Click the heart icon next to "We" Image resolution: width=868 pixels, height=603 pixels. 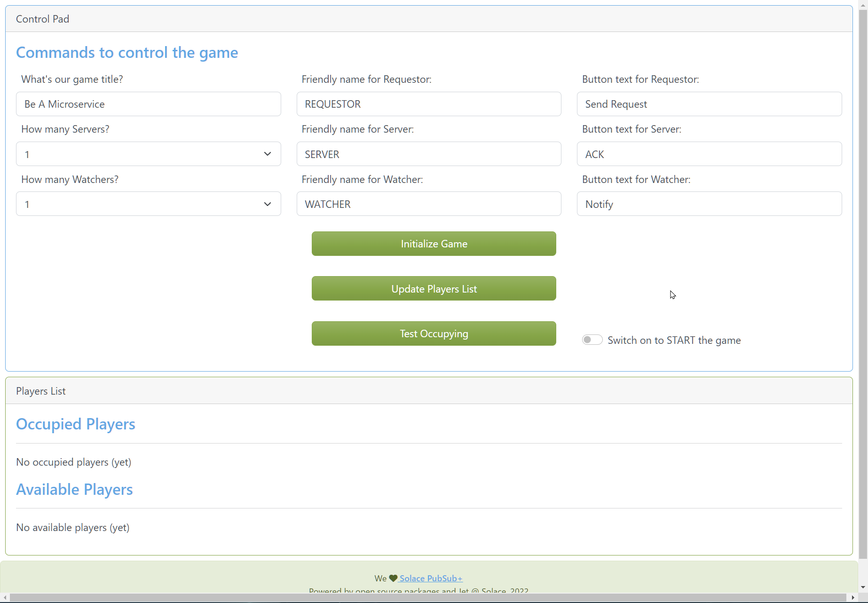point(393,578)
